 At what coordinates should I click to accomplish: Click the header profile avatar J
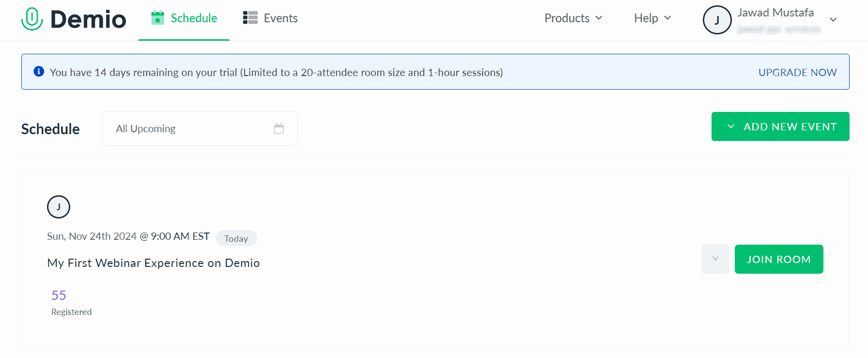[717, 20]
